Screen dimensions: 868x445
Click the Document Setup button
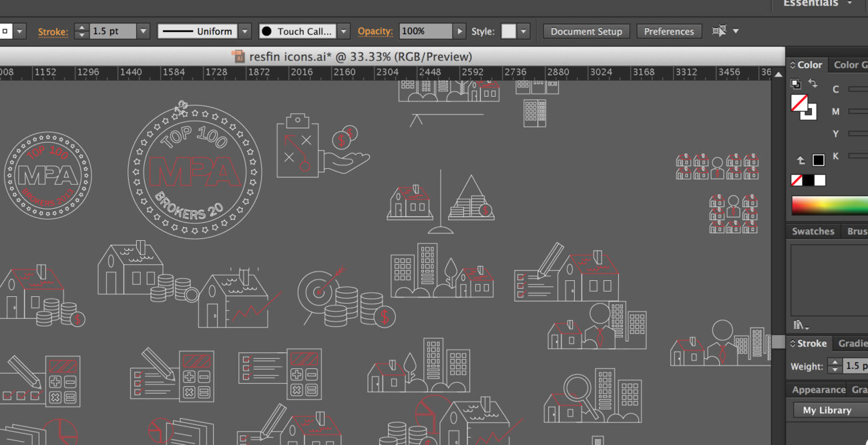(586, 31)
